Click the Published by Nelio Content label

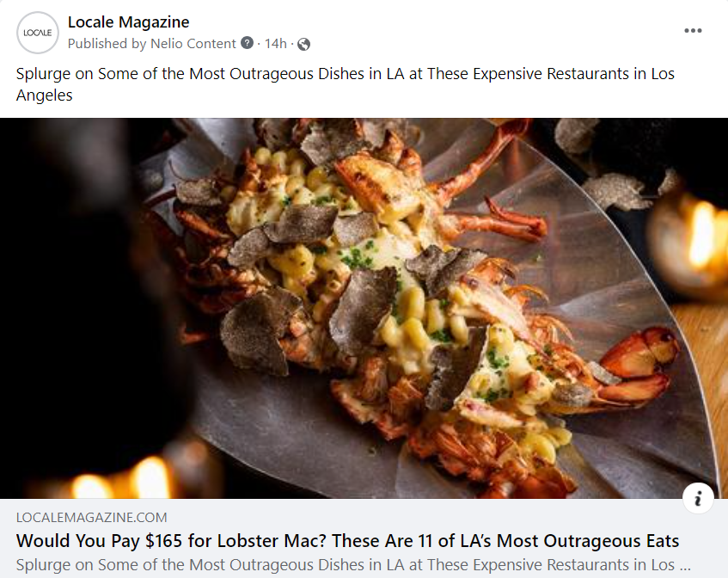152,44
